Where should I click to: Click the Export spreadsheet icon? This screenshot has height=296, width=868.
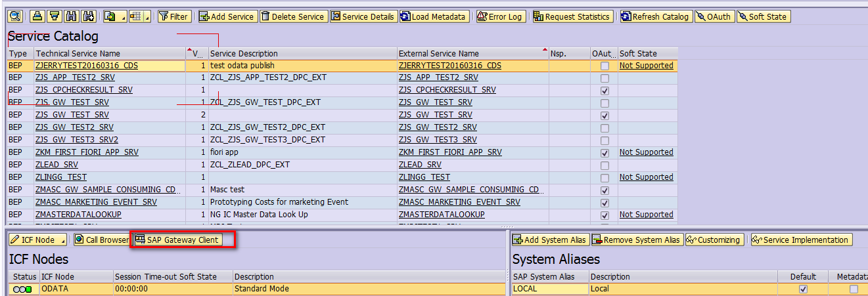pyautogui.click(x=110, y=16)
